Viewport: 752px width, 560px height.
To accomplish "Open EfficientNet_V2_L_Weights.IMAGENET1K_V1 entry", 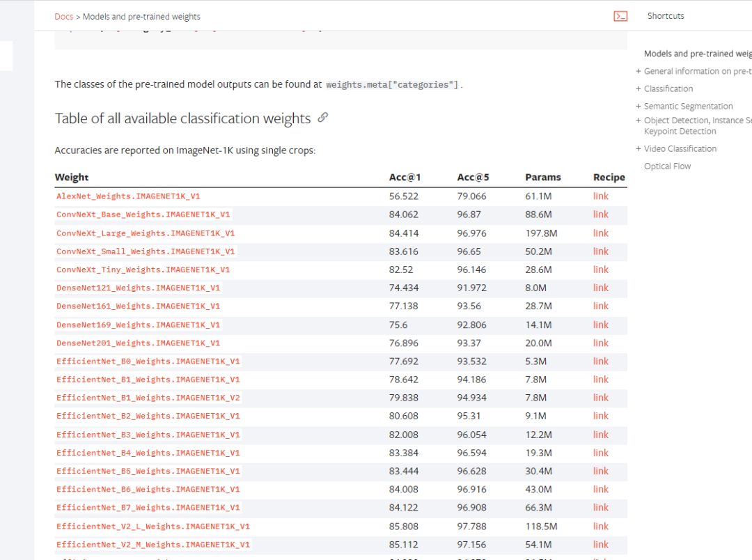I will coord(153,527).
